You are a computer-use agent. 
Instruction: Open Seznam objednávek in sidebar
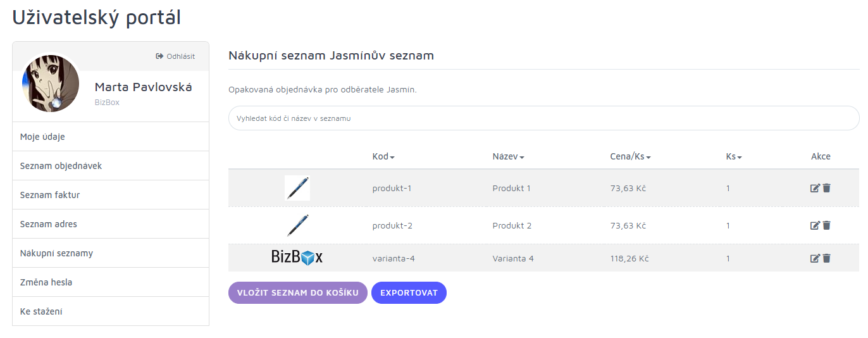coord(111,166)
